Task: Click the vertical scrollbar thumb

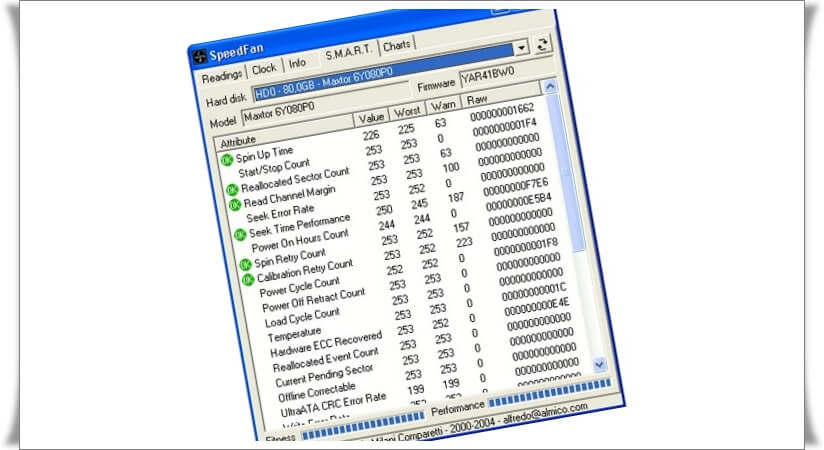Action: [x=564, y=173]
